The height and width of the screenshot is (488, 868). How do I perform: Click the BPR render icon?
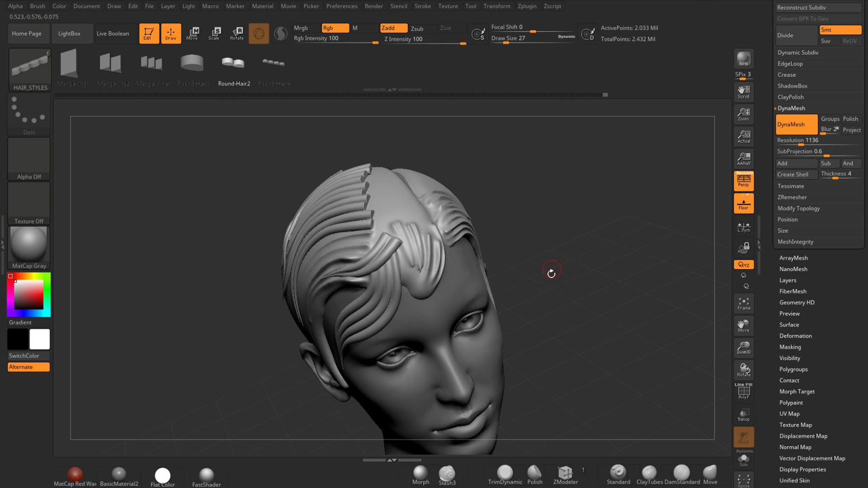point(744,59)
